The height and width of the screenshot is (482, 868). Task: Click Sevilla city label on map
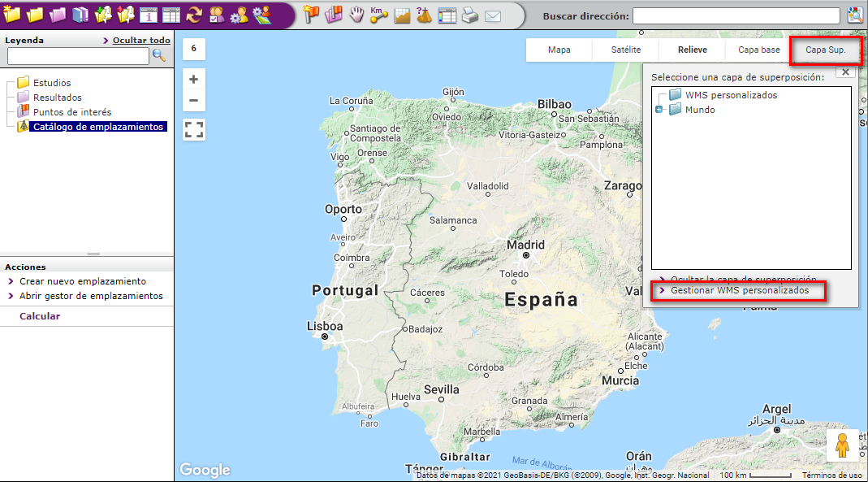click(x=441, y=389)
